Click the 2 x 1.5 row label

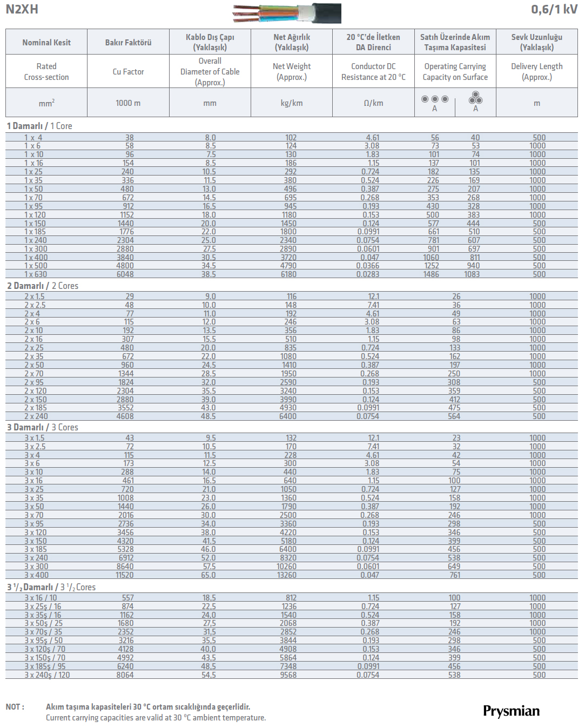(x=35, y=296)
